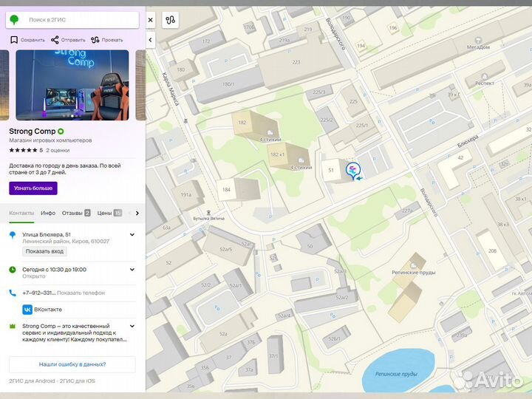Screen dimensions: 532x399
Task: Open the ВКонтакте social link
Action: [42, 310]
